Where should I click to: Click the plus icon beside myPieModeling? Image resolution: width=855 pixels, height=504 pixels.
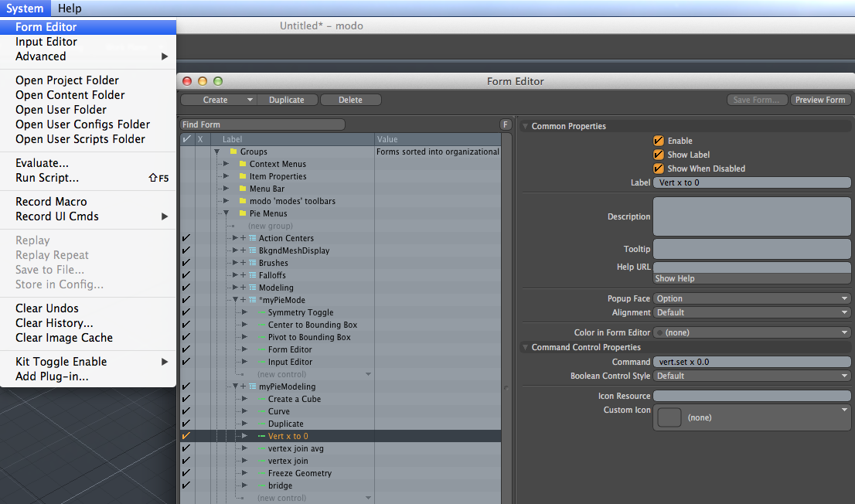(x=244, y=387)
